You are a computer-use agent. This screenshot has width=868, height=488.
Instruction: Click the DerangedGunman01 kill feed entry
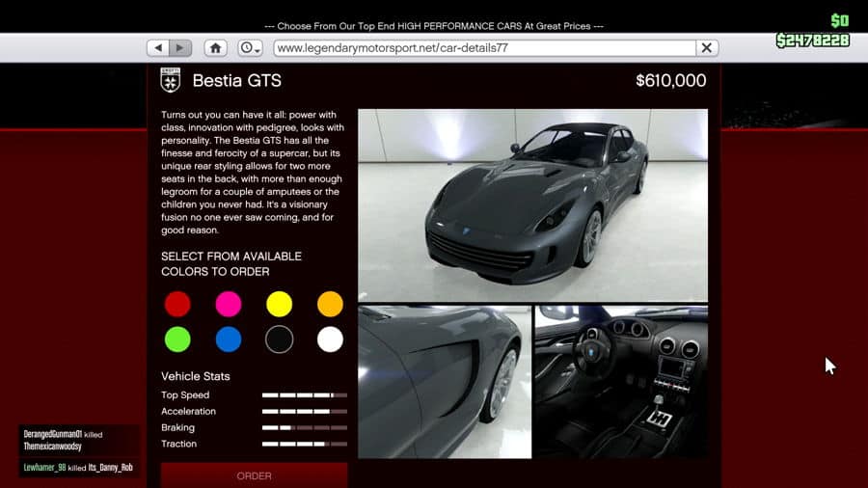(x=79, y=441)
